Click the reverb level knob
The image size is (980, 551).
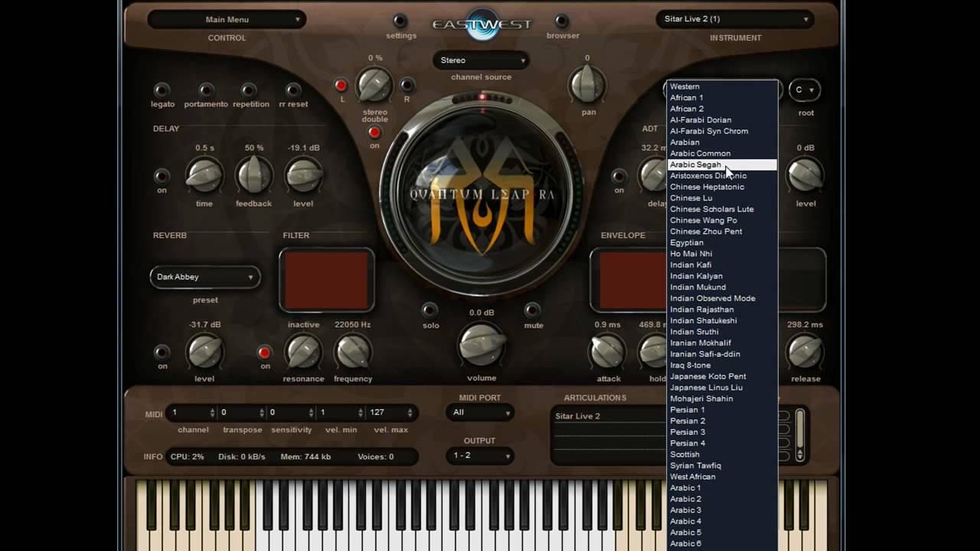pos(204,351)
